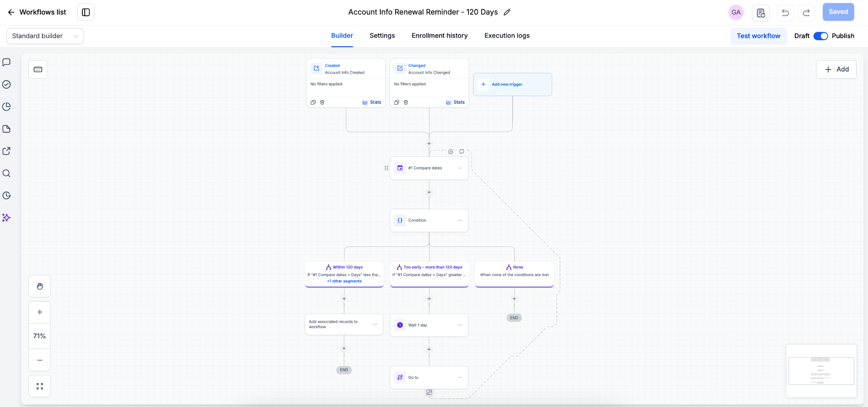Open the clock history sidebar icon

coord(6,196)
